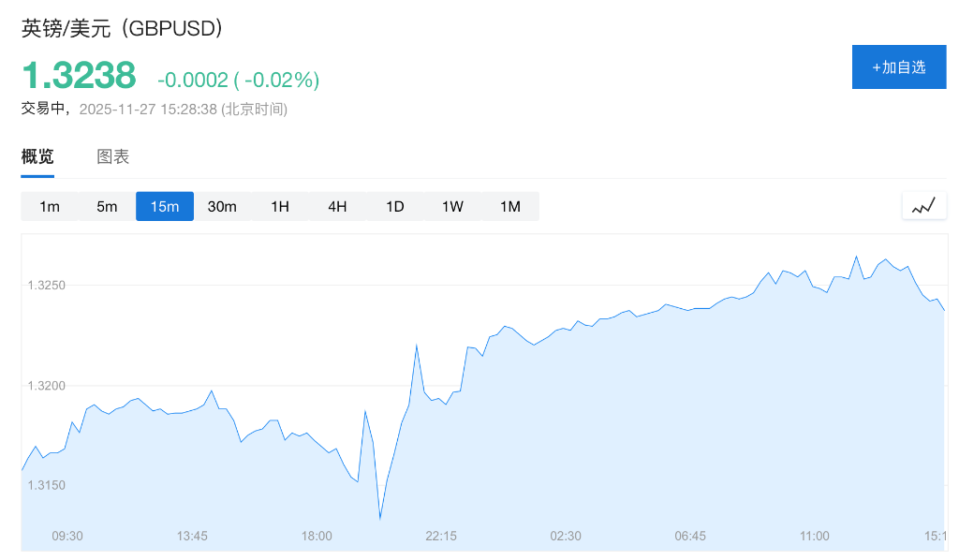The height and width of the screenshot is (560, 959).
Task: Switch to the 概览 tab
Action: 37,156
